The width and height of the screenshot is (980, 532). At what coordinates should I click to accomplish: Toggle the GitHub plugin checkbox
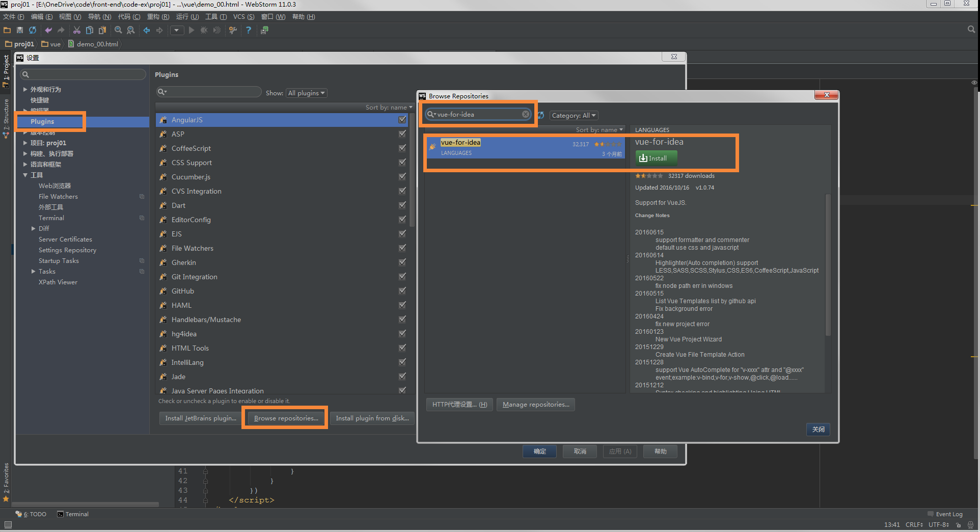pyautogui.click(x=402, y=290)
